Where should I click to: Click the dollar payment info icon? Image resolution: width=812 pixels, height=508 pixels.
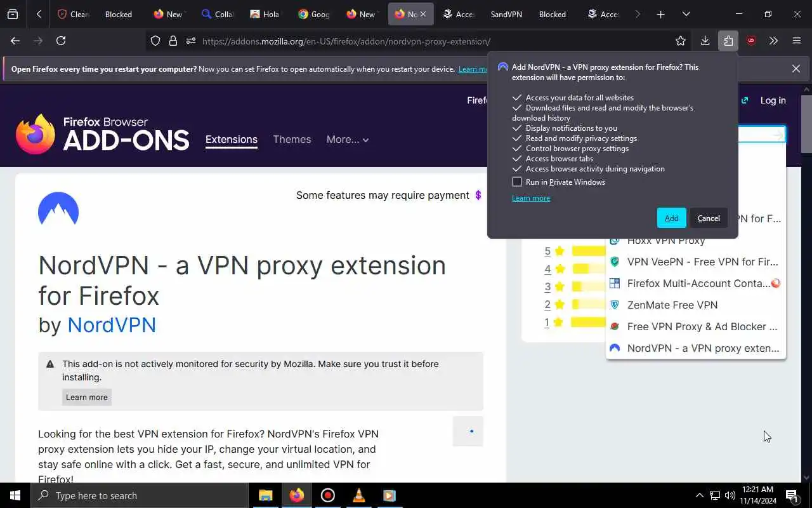coord(478,195)
